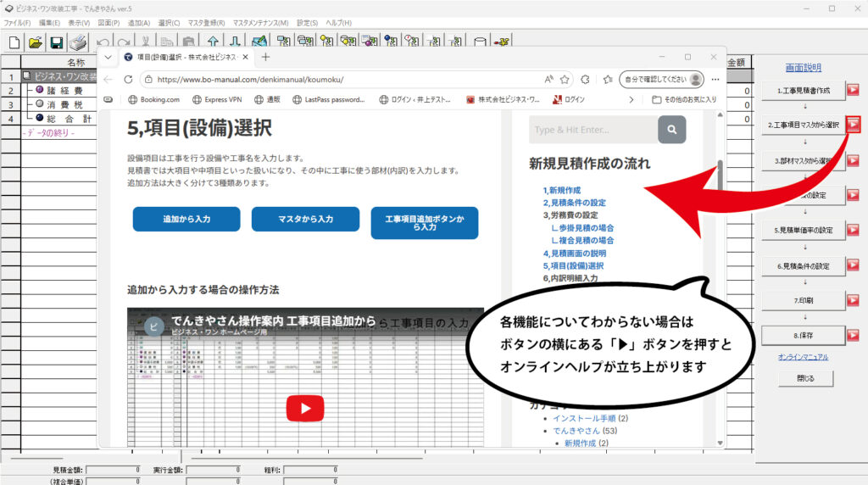Open a new browser tab
Image resolution: width=868 pixels, height=485 pixels.
(265, 57)
